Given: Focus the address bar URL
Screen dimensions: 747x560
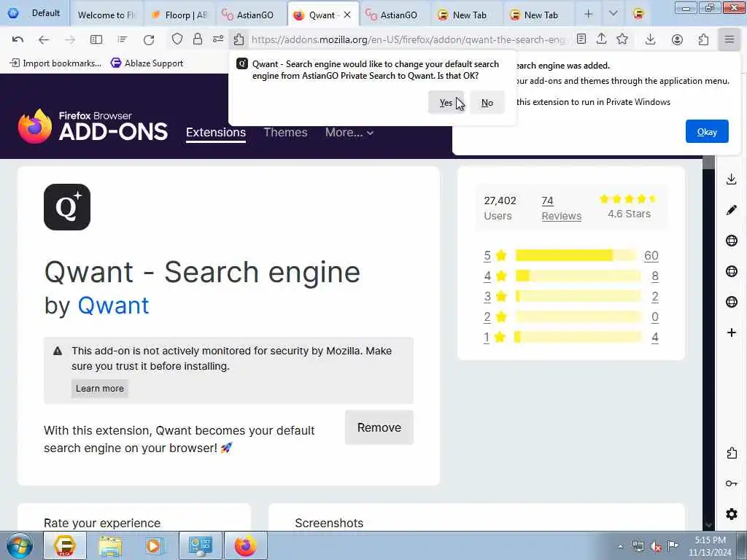Looking at the screenshot, I should tap(408, 39).
